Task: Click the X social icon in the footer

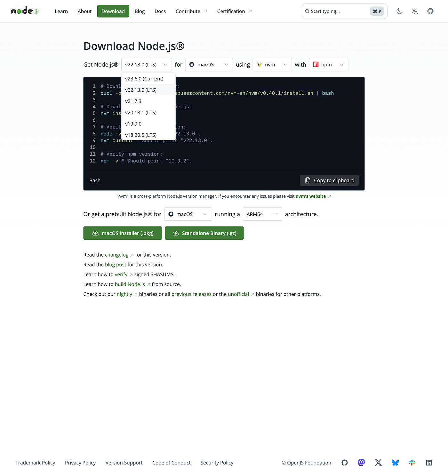Action: tap(378, 463)
